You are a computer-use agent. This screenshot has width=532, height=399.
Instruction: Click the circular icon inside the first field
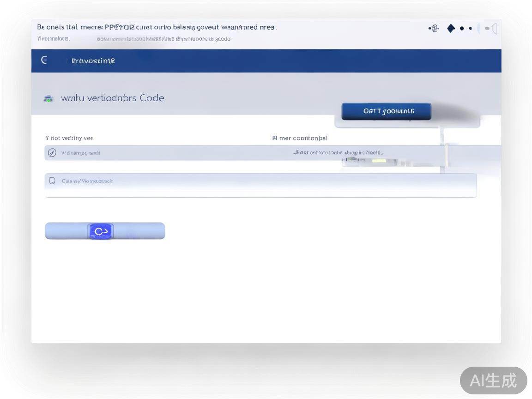click(x=52, y=153)
